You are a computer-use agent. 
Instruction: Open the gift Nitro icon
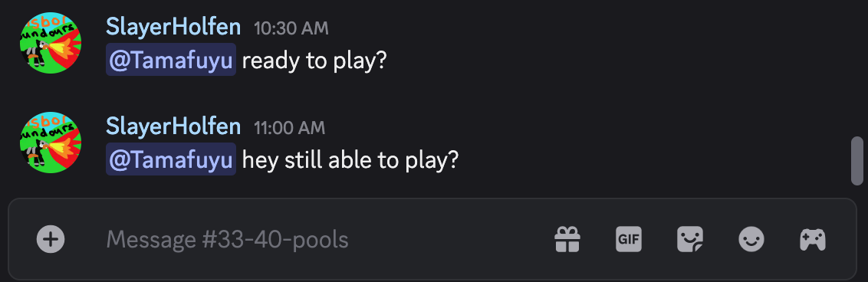pyautogui.click(x=567, y=239)
